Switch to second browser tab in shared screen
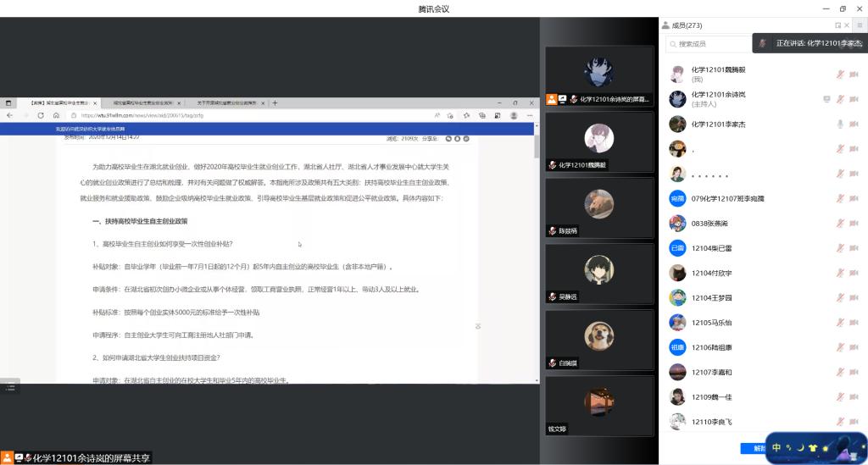Screen dimensions: 868x465 [x=140, y=103]
